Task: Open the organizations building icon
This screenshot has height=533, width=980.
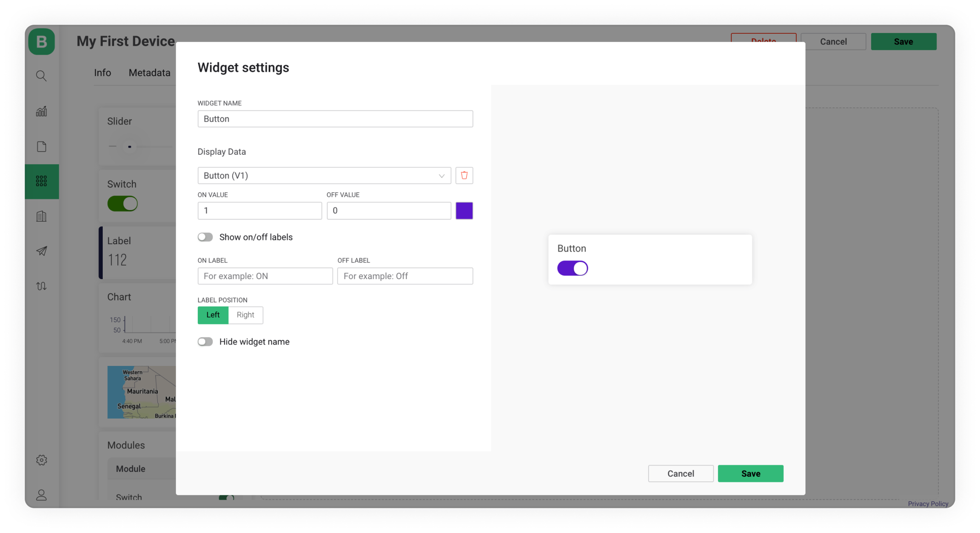Action: coord(41,216)
